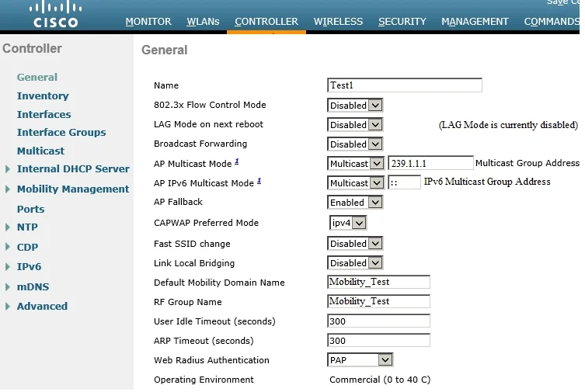Open the CDP sidebar link
This screenshot has height=392, width=585.
pyautogui.click(x=28, y=247)
